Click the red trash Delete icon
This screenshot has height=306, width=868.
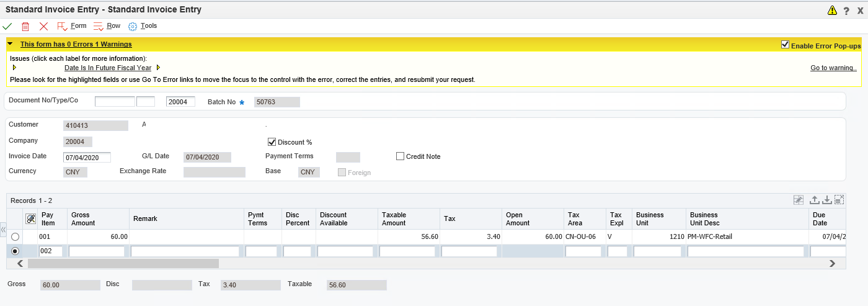click(25, 26)
